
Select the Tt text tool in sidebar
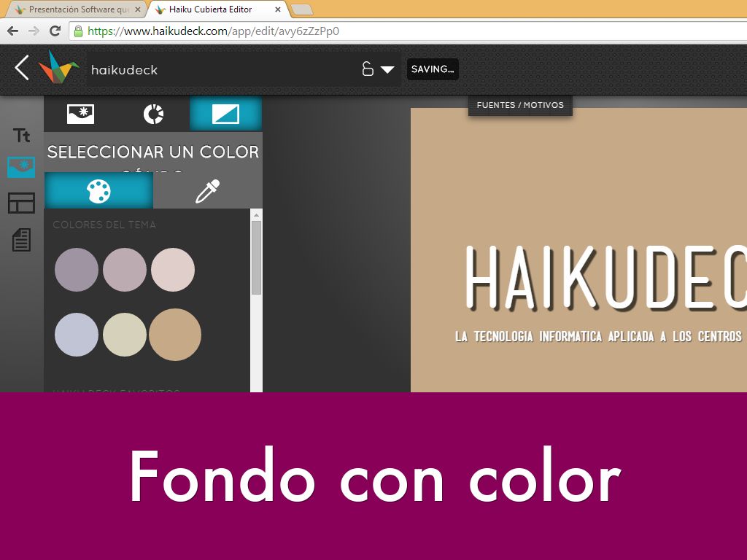coord(22,136)
